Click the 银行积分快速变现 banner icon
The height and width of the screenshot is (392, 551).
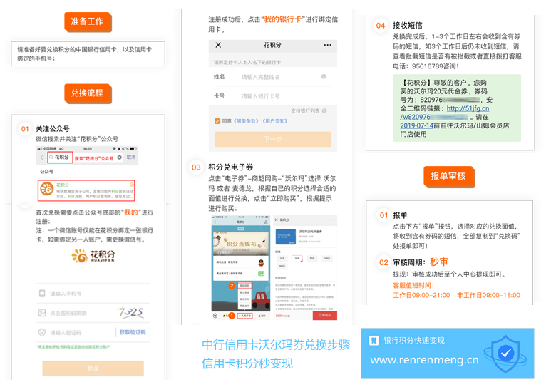[x=374, y=341]
